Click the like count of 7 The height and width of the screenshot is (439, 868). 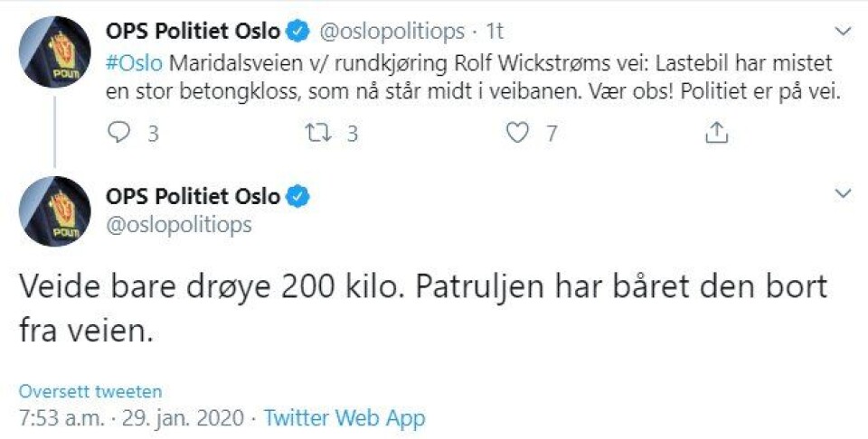551,134
